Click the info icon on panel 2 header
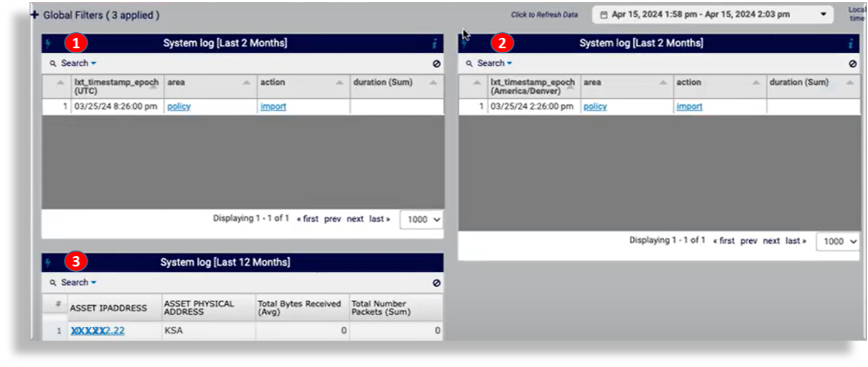 850,43
